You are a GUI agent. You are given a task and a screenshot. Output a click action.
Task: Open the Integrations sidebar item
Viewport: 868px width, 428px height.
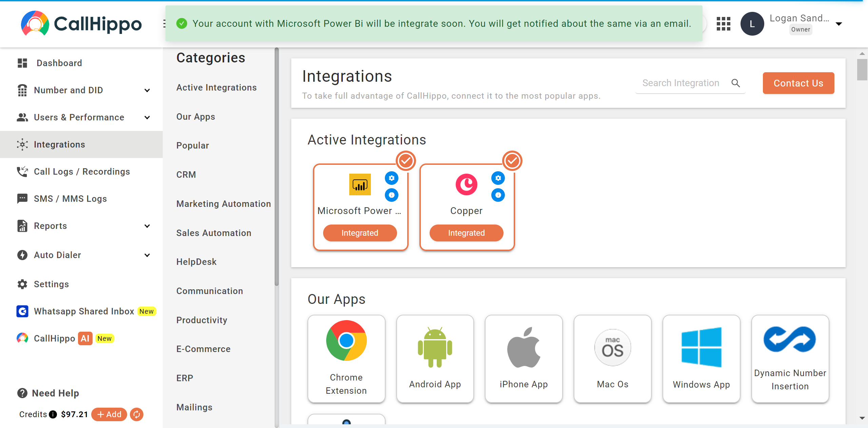tap(81, 144)
